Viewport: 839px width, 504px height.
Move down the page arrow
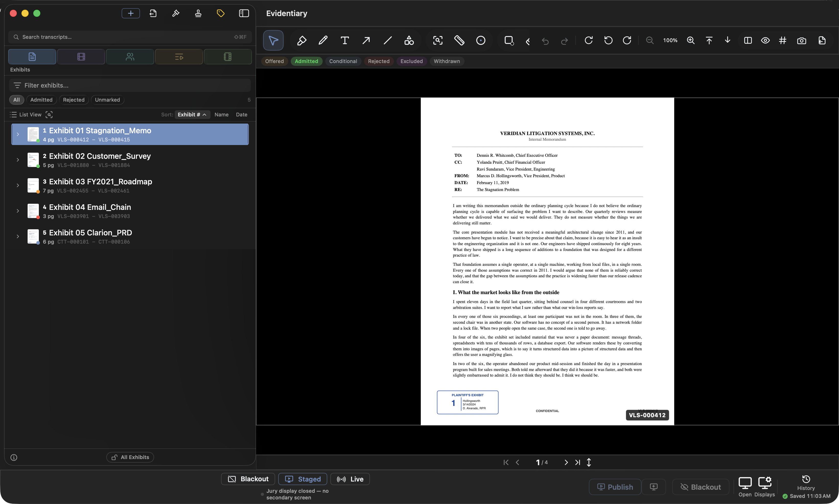(x=728, y=40)
